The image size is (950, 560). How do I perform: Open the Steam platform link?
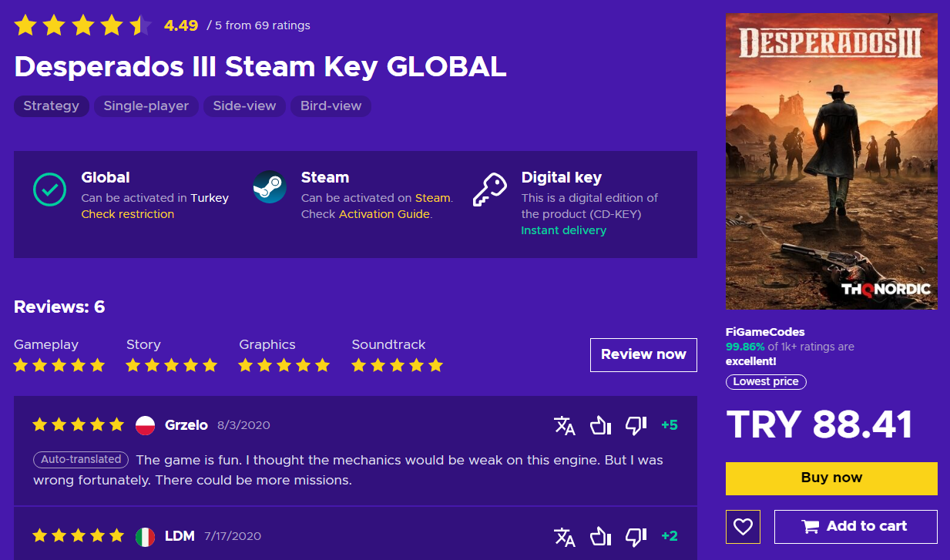(432, 198)
